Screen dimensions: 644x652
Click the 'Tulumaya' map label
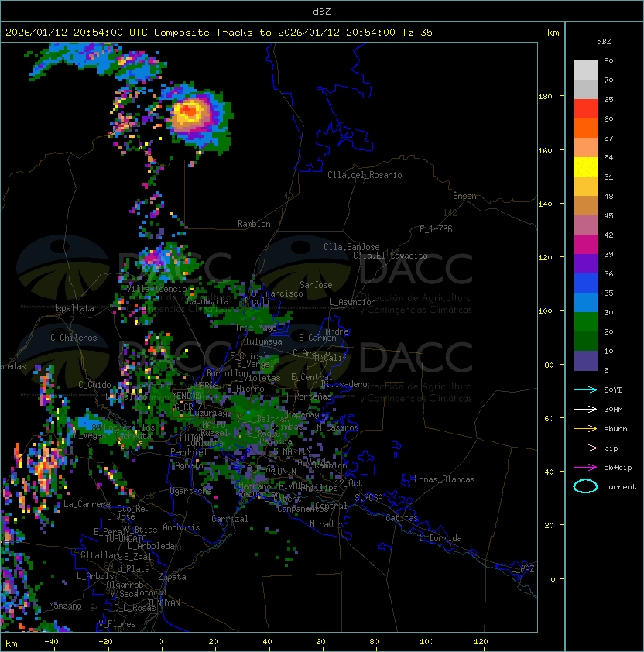(264, 341)
